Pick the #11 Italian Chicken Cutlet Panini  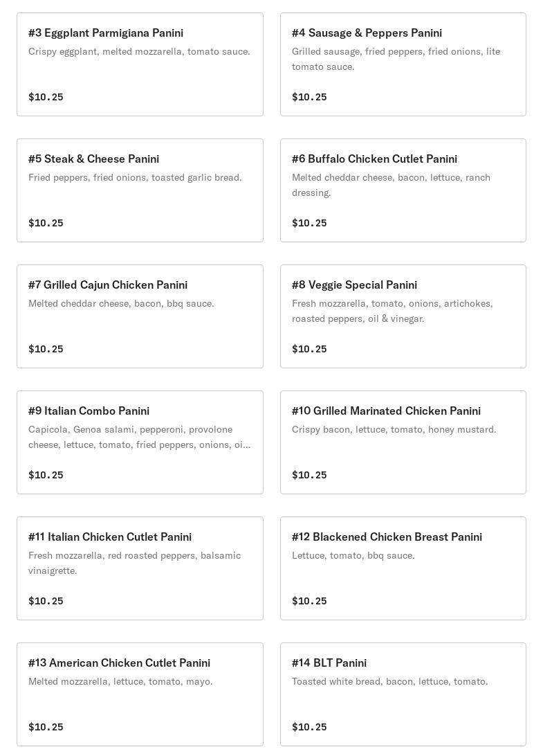(x=110, y=537)
